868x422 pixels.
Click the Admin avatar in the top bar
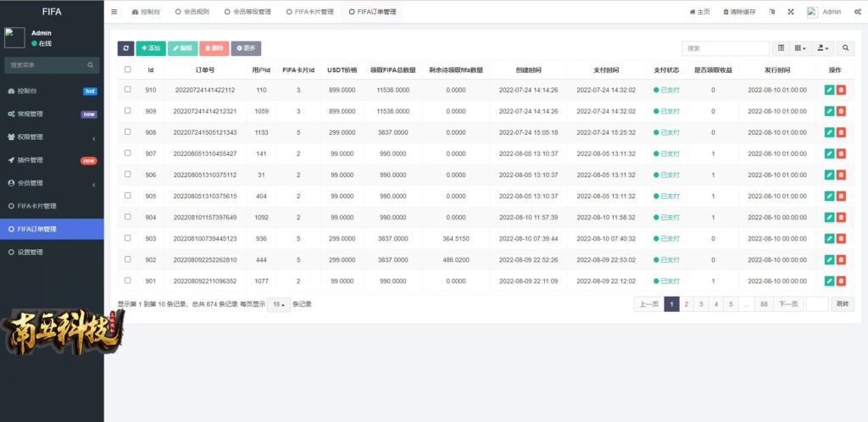(x=812, y=12)
